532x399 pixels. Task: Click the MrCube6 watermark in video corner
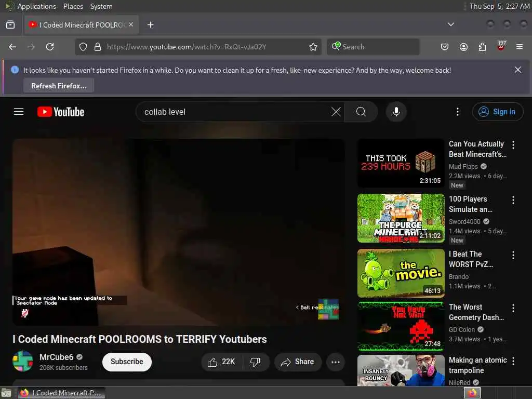328,309
